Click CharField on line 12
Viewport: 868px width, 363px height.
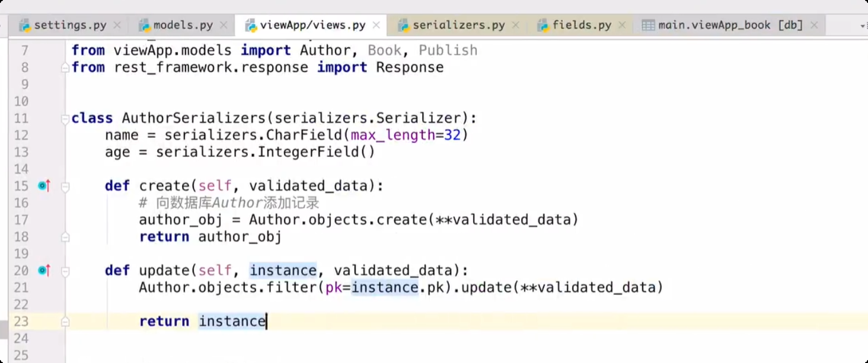tap(304, 135)
